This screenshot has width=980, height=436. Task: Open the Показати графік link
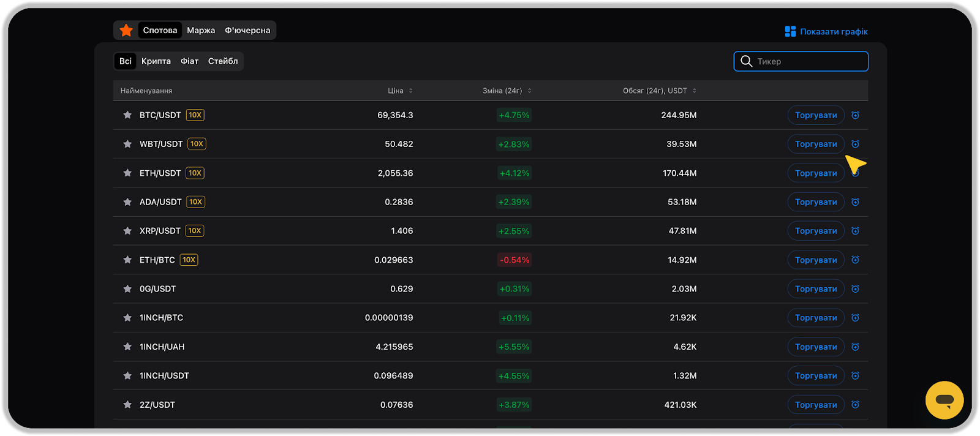(833, 31)
